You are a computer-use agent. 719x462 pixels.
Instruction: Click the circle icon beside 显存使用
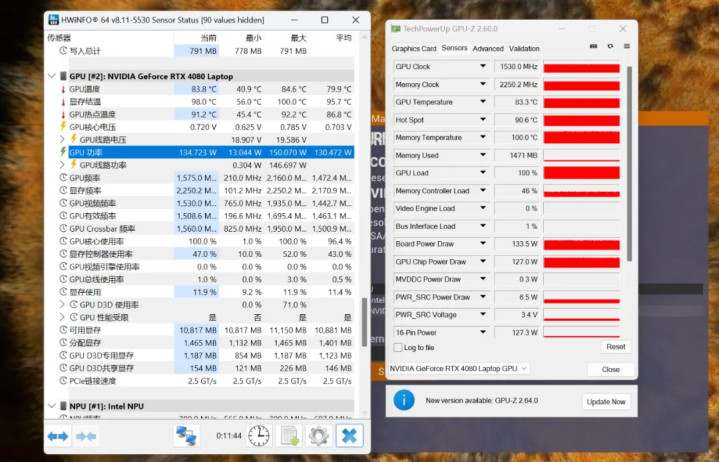(63, 292)
